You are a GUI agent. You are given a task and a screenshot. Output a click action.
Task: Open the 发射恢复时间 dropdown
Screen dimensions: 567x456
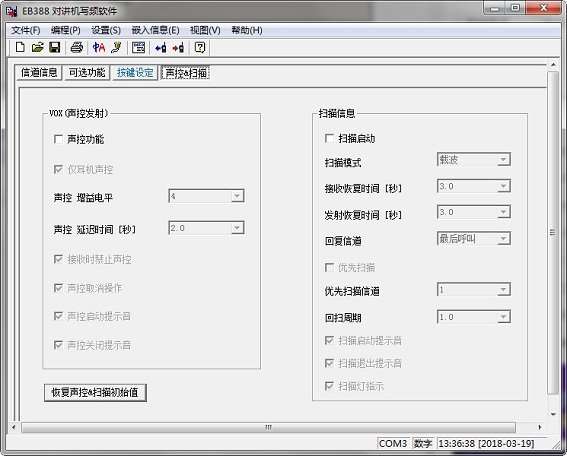(474, 212)
